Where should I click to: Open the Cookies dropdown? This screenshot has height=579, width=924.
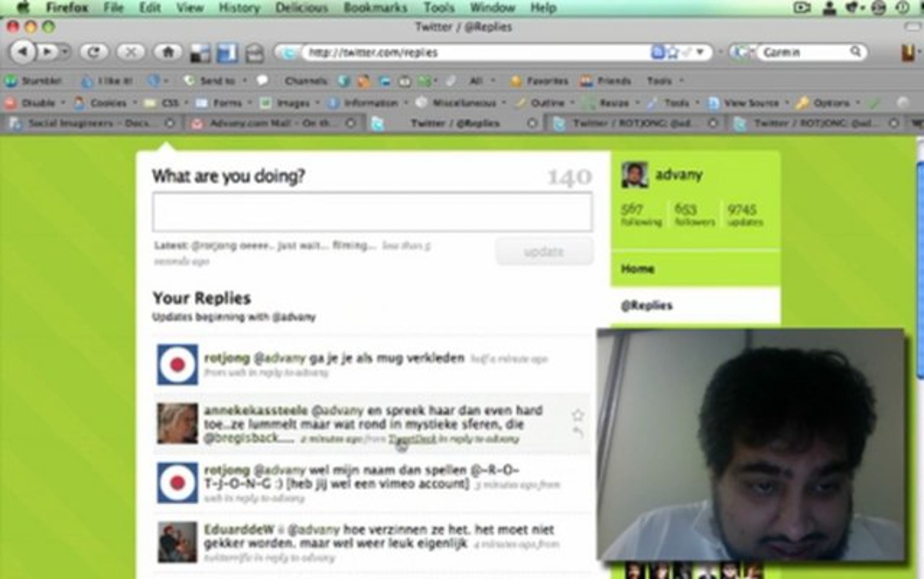[x=105, y=103]
